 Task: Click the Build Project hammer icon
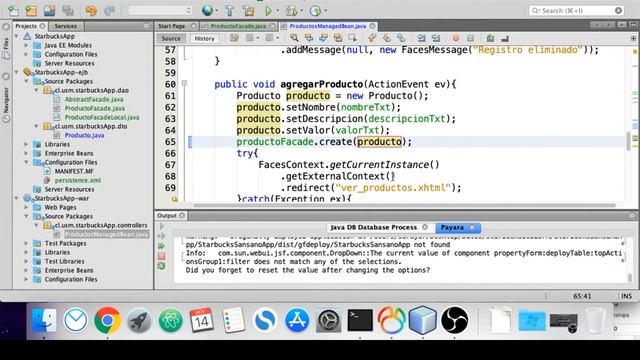(229, 11)
